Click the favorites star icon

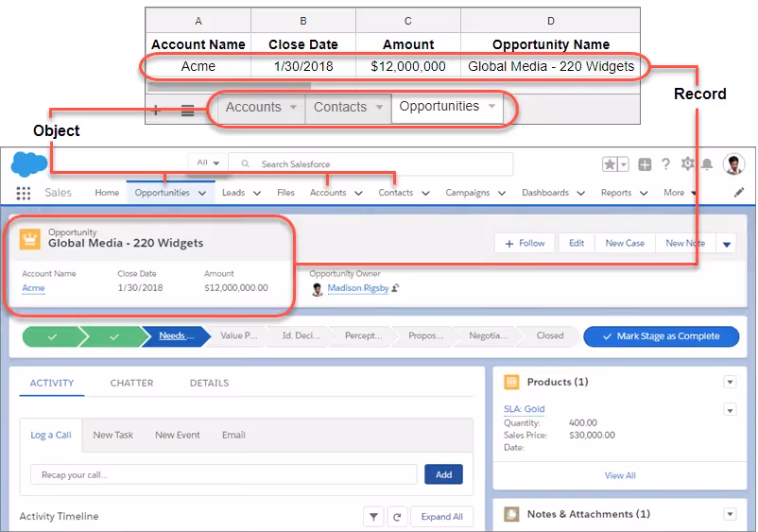[610, 164]
